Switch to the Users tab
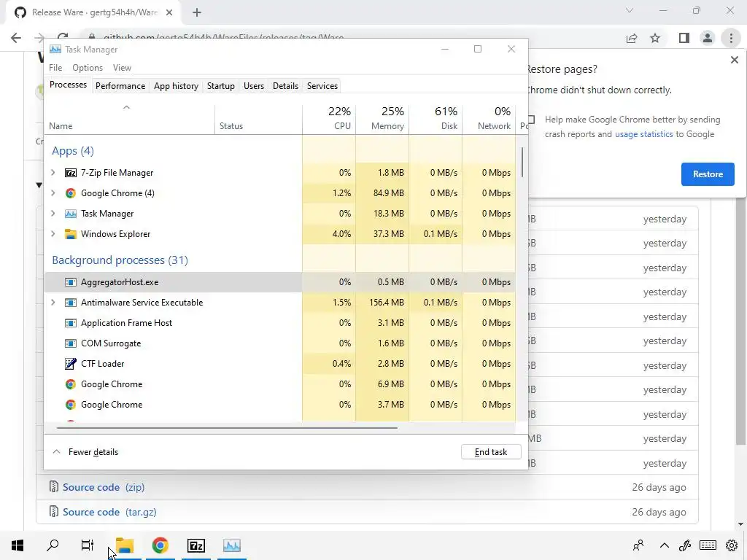Viewport: 747px width, 560px height. tap(253, 86)
